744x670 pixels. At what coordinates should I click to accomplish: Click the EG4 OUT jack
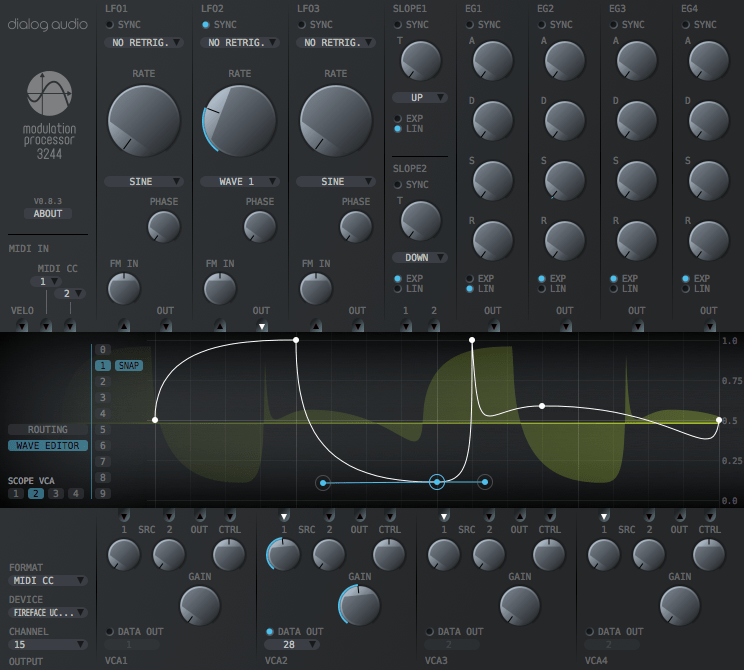710,326
